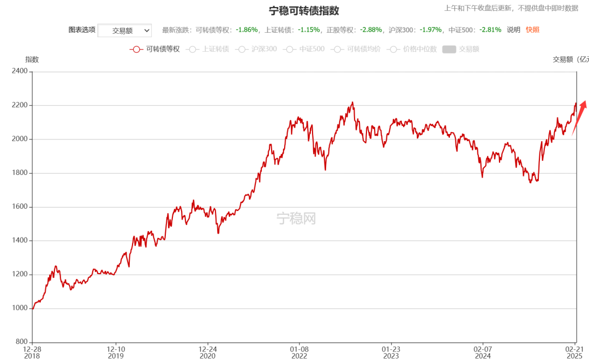Click the chart title 宁稳可转债指数

[x=304, y=10]
